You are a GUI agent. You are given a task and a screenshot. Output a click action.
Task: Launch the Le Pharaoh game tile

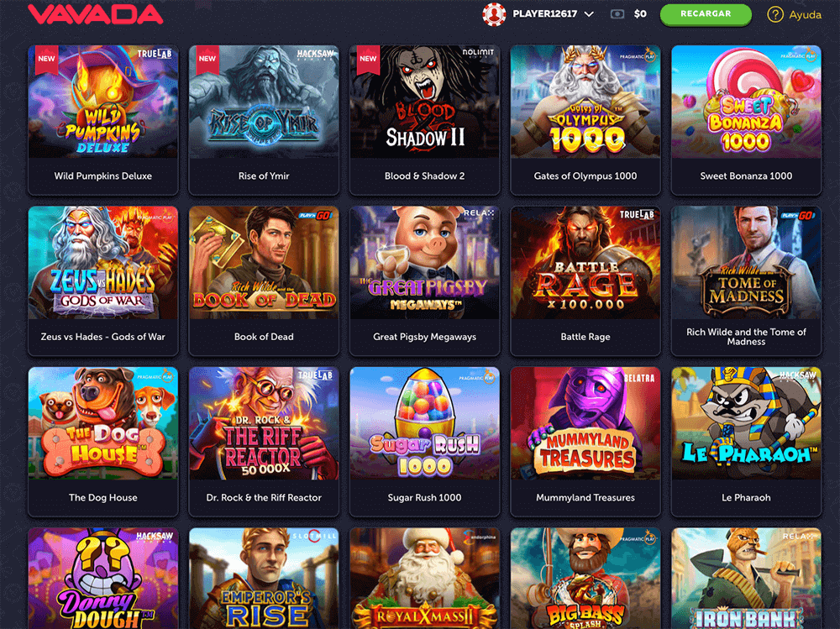click(x=746, y=442)
